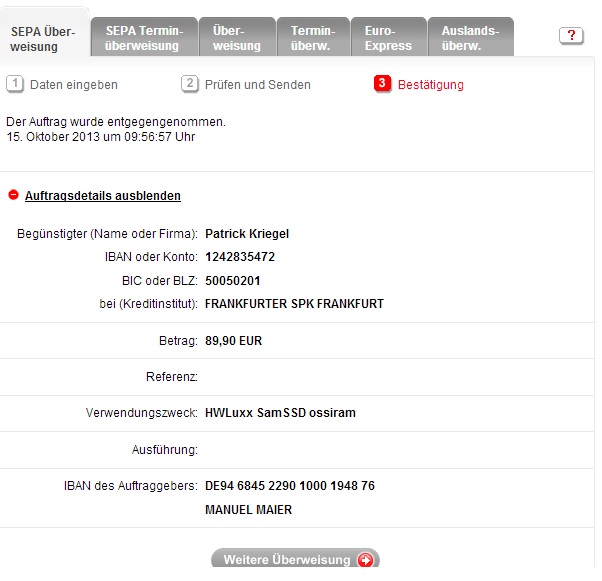Open the Euro-Express tab
Image resolution: width=602 pixels, height=581 pixels.
(x=387, y=38)
